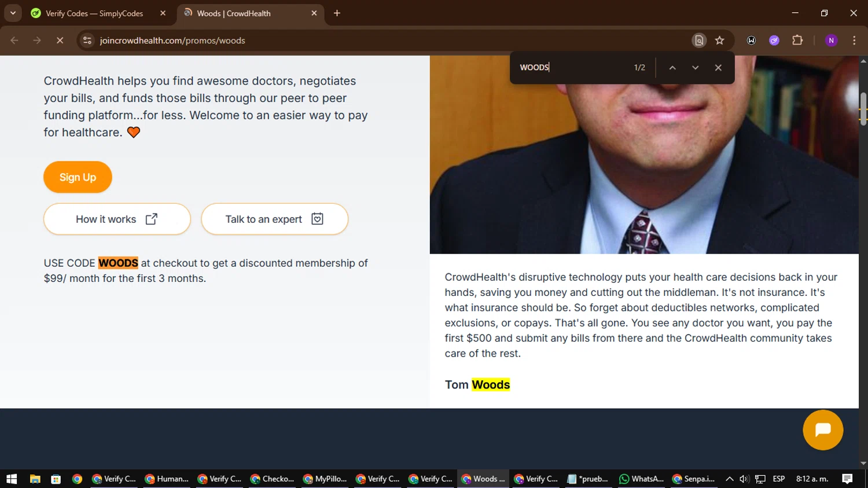This screenshot has width=868, height=488.
Task: Click the address bar URL joincrowdhealth.com
Action: [172, 41]
